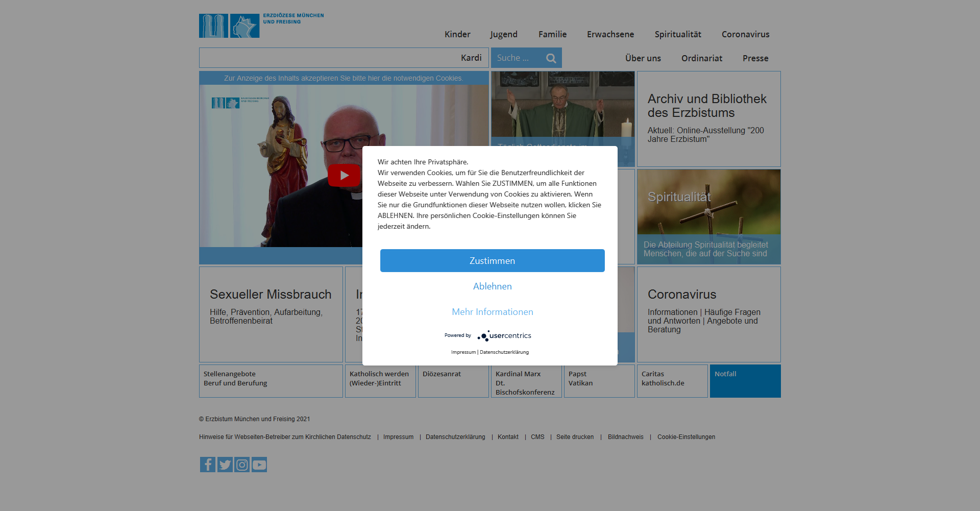
Task: Play the YouTube video
Action: [x=344, y=175]
